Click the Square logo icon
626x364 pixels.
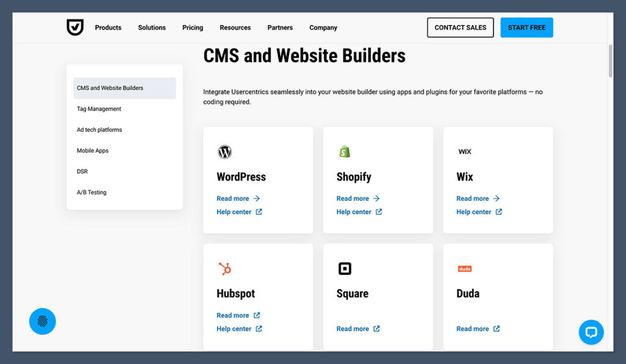pyautogui.click(x=344, y=269)
